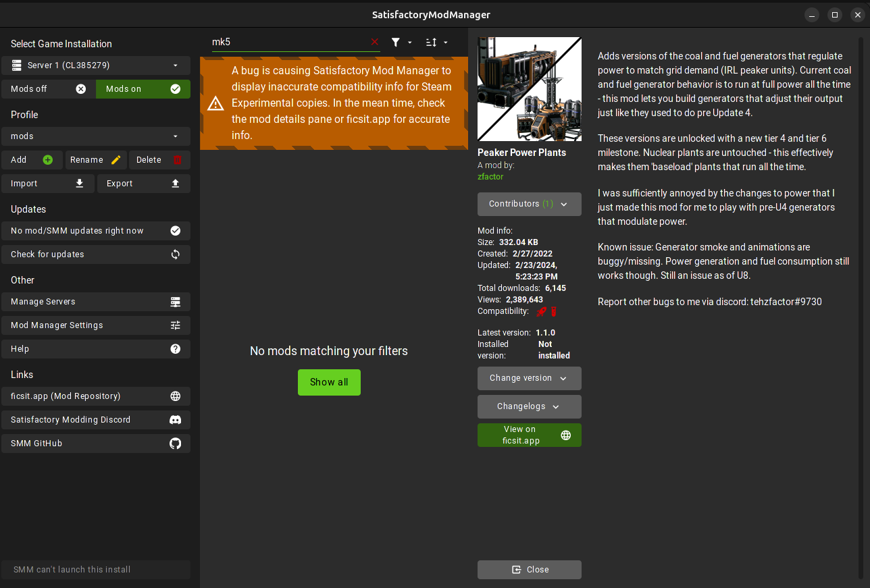Close the mod details pane
The width and height of the screenshot is (870, 588).
[x=530, y=570]
